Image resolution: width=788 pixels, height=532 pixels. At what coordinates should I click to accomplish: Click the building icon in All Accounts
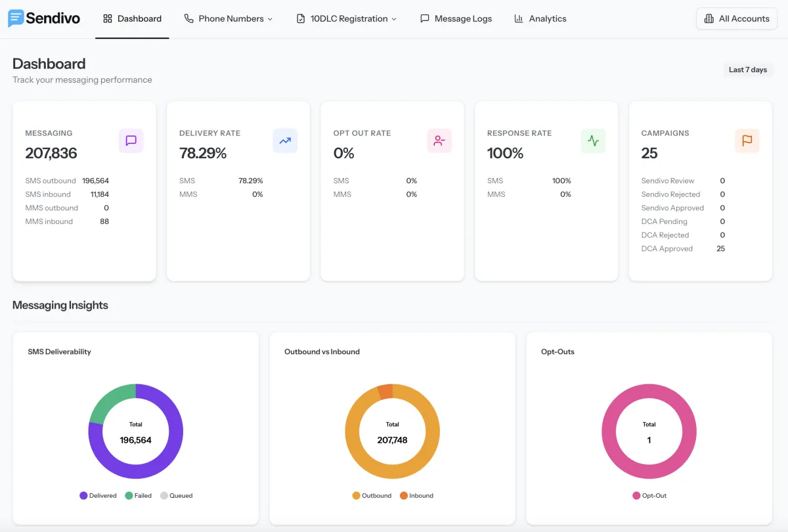click(709, 19)
